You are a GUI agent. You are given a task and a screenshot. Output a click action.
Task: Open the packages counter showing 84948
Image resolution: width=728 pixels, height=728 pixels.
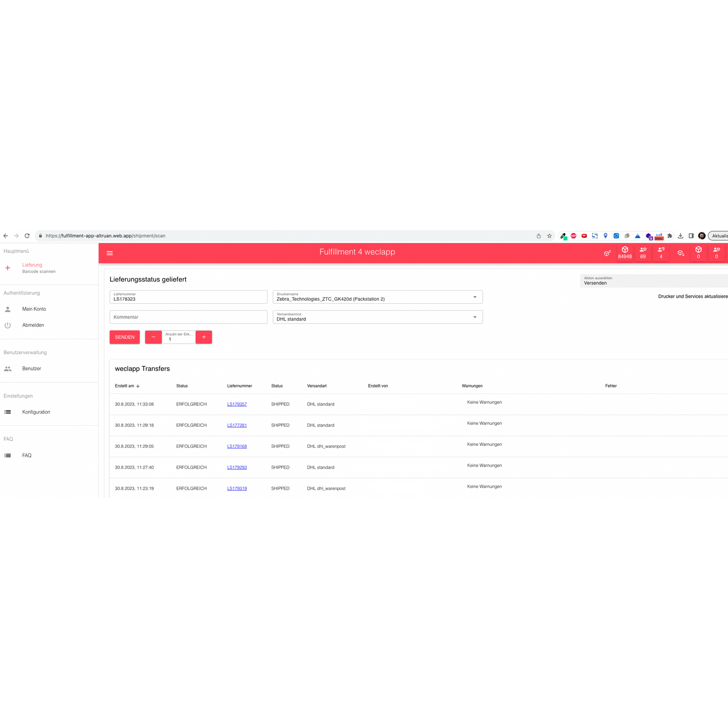[625, 252]
